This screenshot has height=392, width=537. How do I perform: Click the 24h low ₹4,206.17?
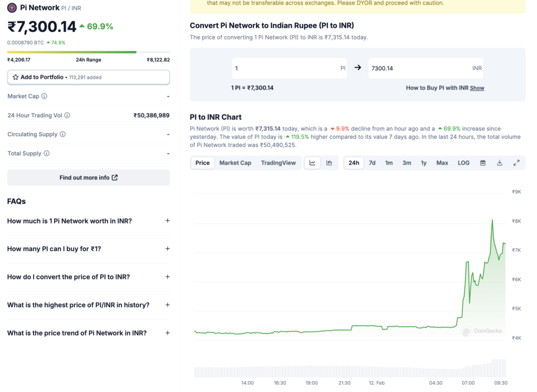coord(19,60)
